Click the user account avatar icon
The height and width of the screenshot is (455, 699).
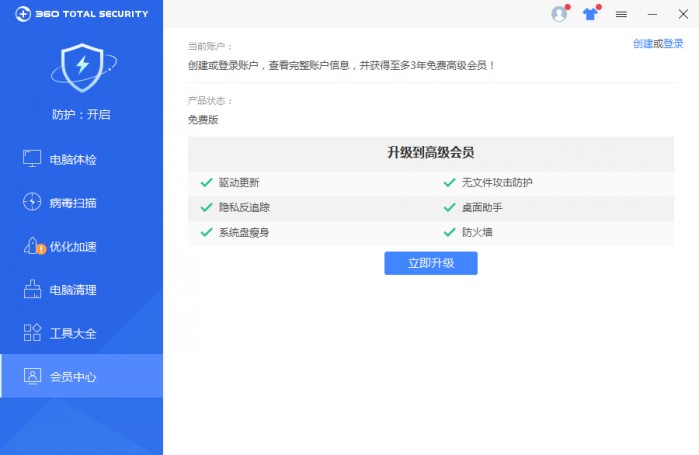[x=559, y=14]
